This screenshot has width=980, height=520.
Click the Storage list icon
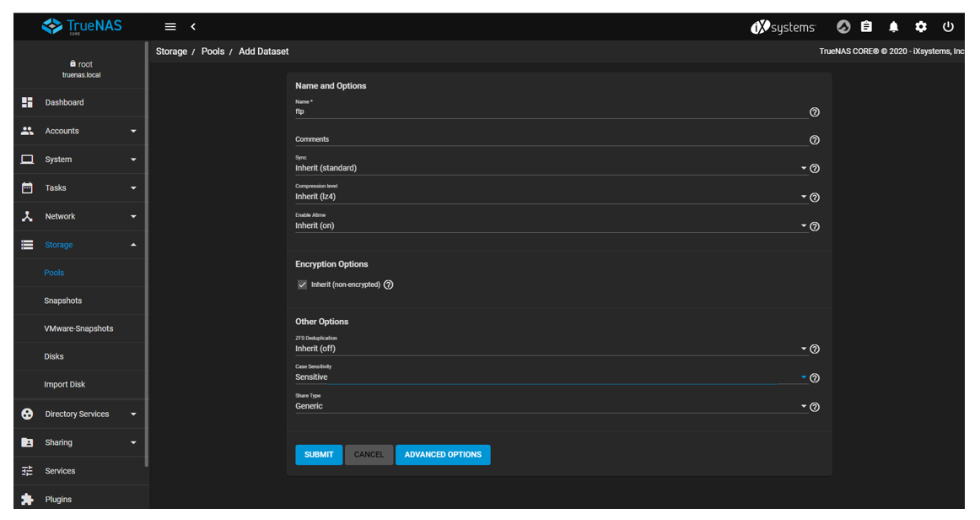[x=27, y=245]
